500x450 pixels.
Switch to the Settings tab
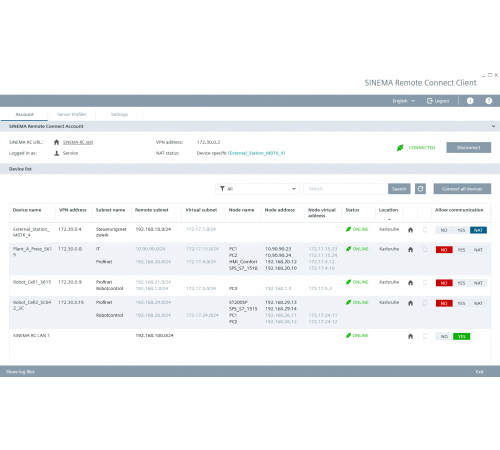click(119, 114)
